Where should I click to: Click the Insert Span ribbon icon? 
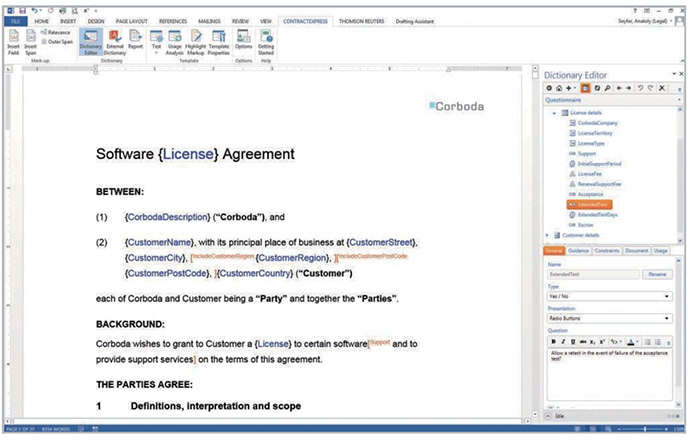30,42
